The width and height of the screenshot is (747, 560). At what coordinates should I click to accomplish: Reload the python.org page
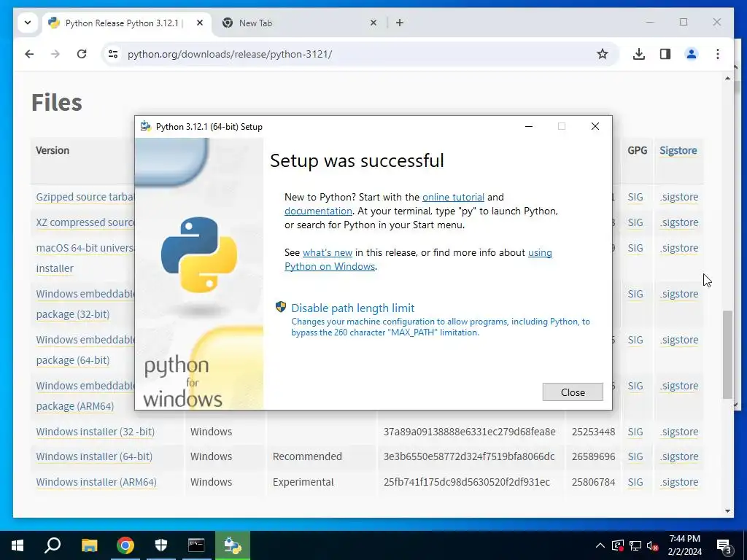[82, 54]
